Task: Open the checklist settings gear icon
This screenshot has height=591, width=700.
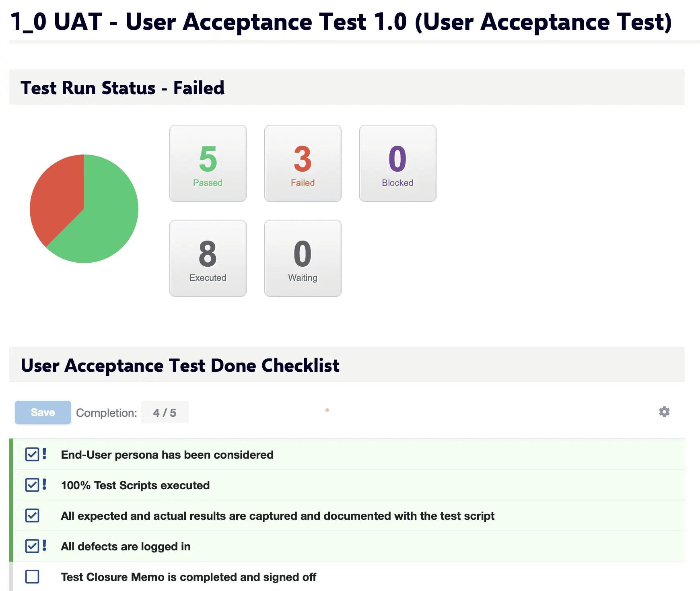Action: click(664, 412)
